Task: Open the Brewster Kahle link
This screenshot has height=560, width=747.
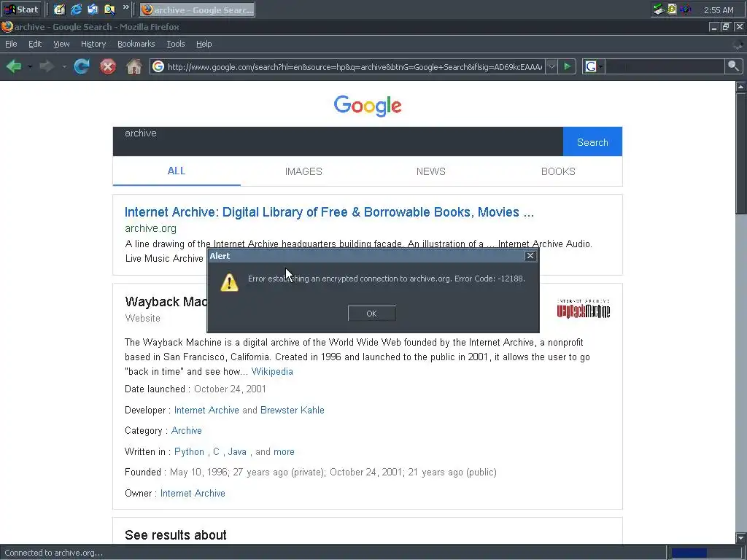Action: (292, 410)
